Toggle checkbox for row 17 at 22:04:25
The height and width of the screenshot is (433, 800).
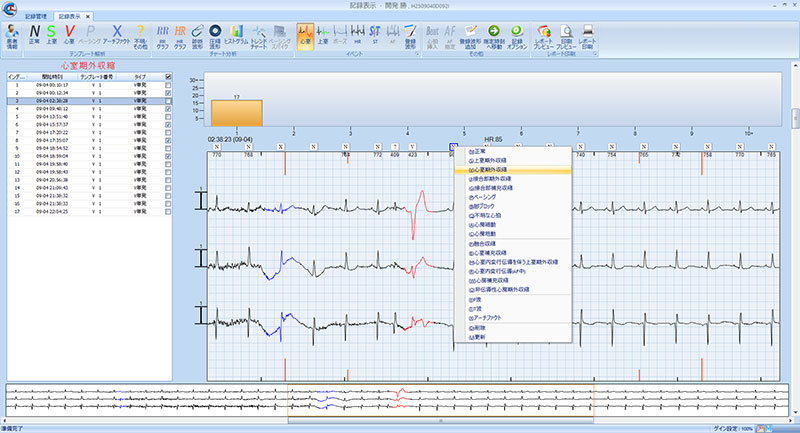tap(168, 211)
